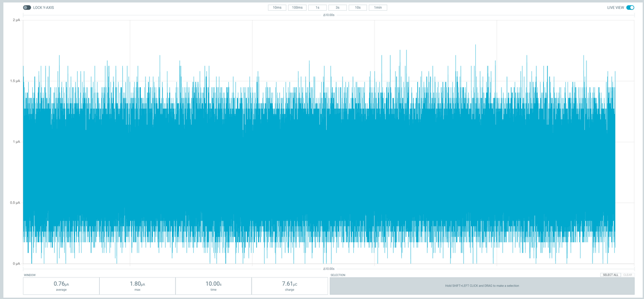Image resolution: width=644 pixels, height=299 pixels.
Task: Set time window to 100ms
Action: [297, 8]
